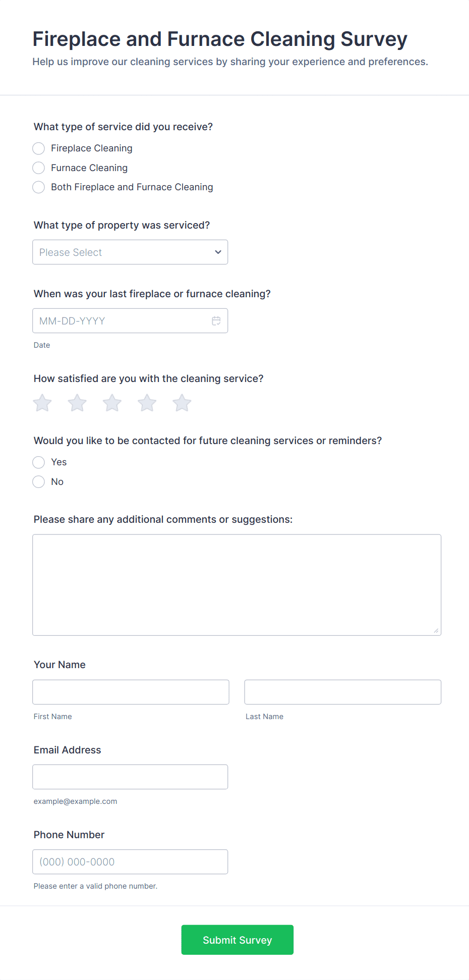This screenshot has width=469, height=980.
Task: Give a five-star satisfaction rating
Action: pos(182,403)
